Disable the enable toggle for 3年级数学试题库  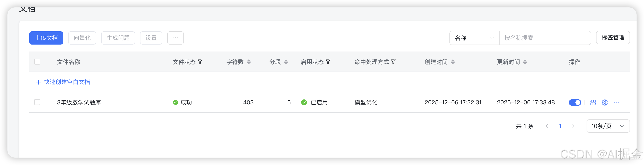[575, 102]
